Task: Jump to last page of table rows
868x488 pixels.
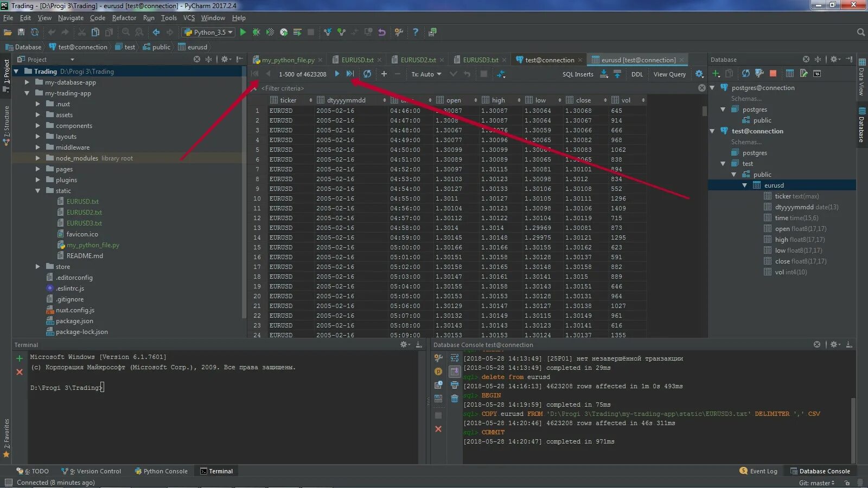Action: pos(350,74)
